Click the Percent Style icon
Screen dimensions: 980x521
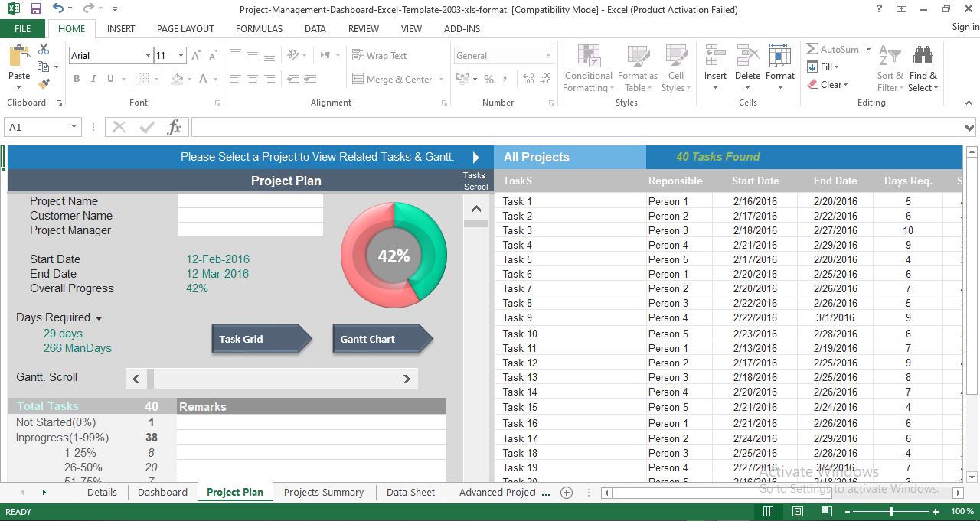[488, 79]
